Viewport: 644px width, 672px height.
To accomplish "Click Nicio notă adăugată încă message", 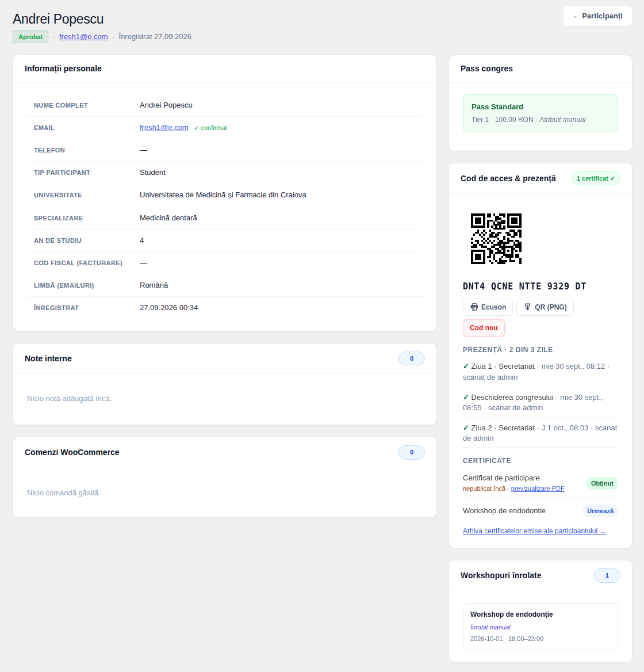I will click(x=69, y=399).
